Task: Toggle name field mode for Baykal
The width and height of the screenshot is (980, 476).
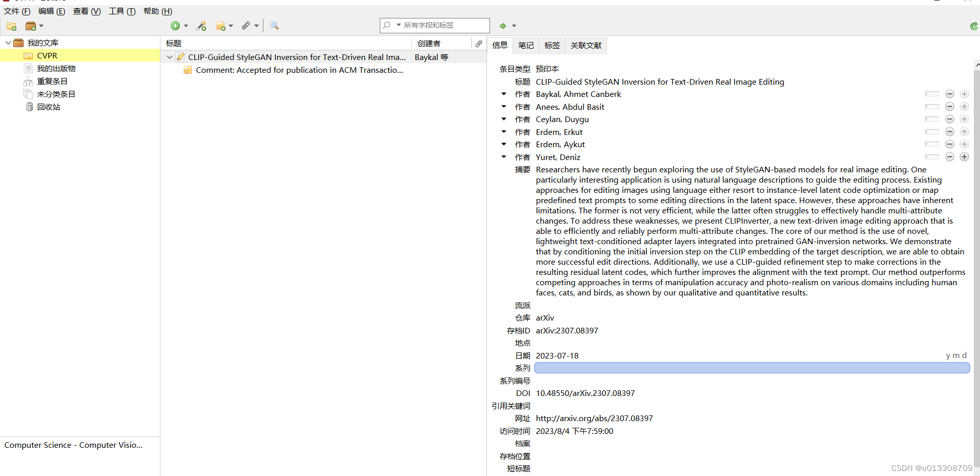Action: click(x=932, y=94)
